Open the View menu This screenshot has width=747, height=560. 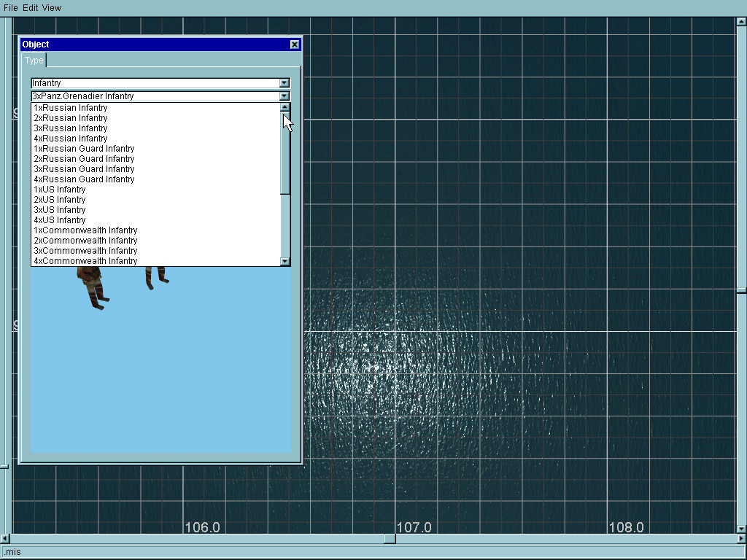(52, 7)
